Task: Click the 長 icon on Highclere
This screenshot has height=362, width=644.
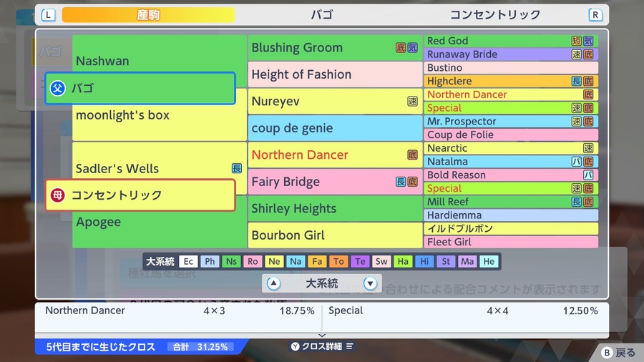Action: pos(577,82)
